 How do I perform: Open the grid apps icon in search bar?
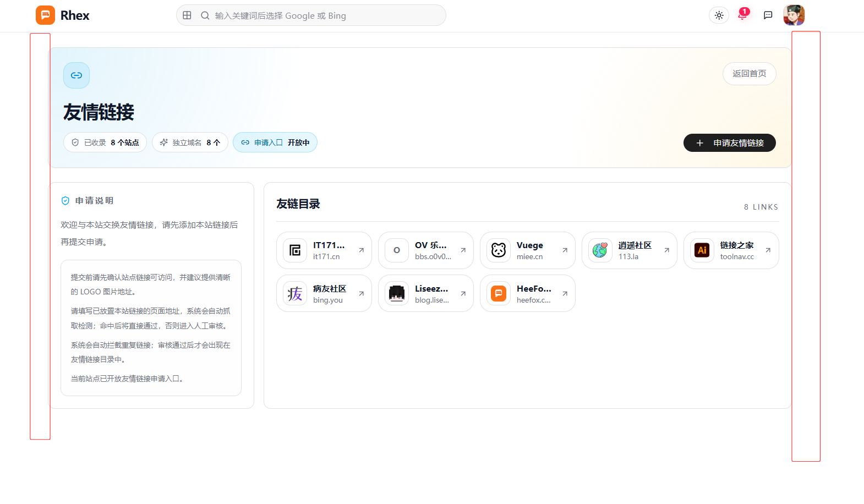pyautogui.click(x=187, y=15)
